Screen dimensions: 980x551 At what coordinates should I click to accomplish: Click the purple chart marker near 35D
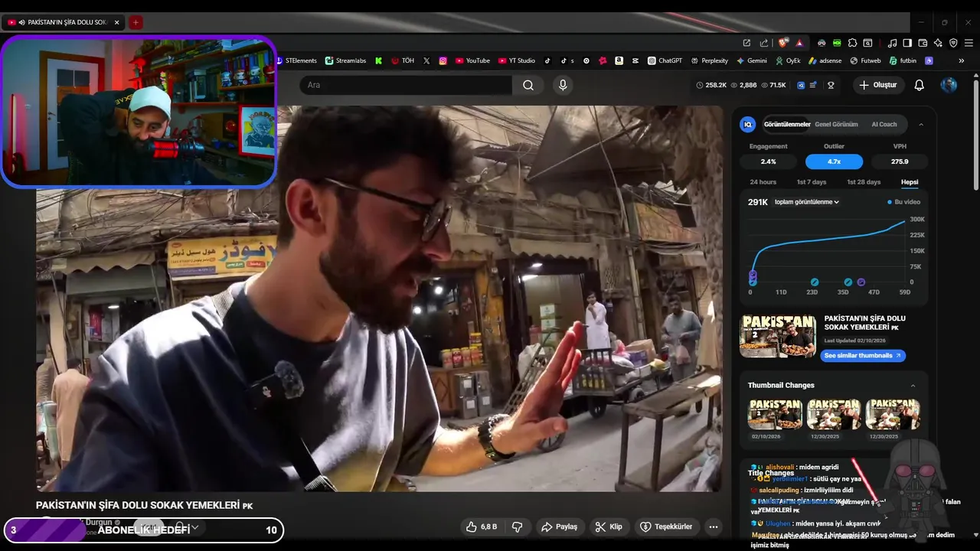click(x=861, y=282)
